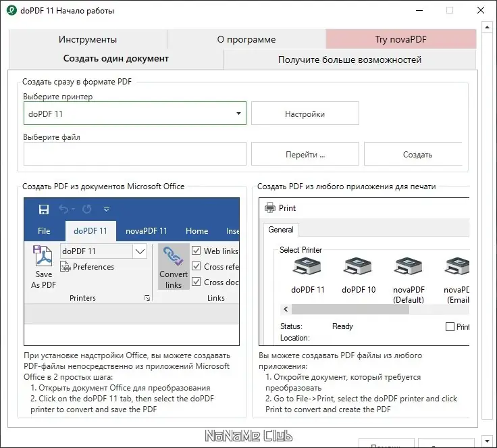
Task: Click the Location: label in Print dialog
Action: [295, 338]
